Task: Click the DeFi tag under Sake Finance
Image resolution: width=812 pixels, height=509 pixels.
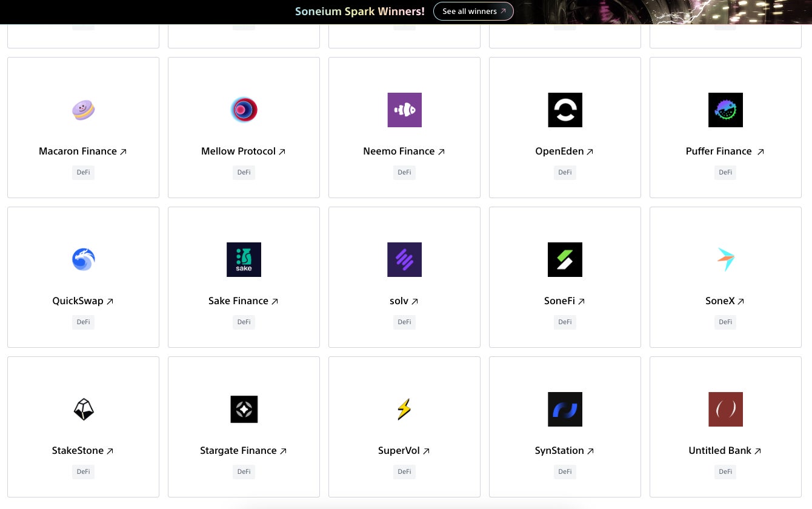Action: point(244,322)
